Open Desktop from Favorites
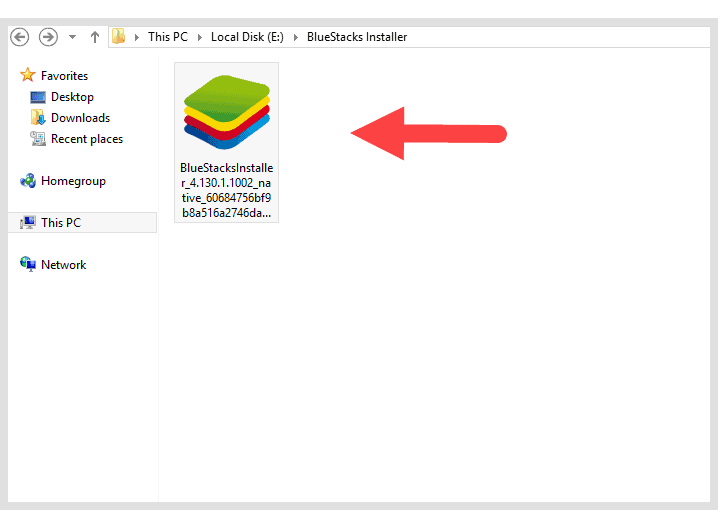Viewport: 718px width, 510px height. pyautogui.click(x=72, y=97)
